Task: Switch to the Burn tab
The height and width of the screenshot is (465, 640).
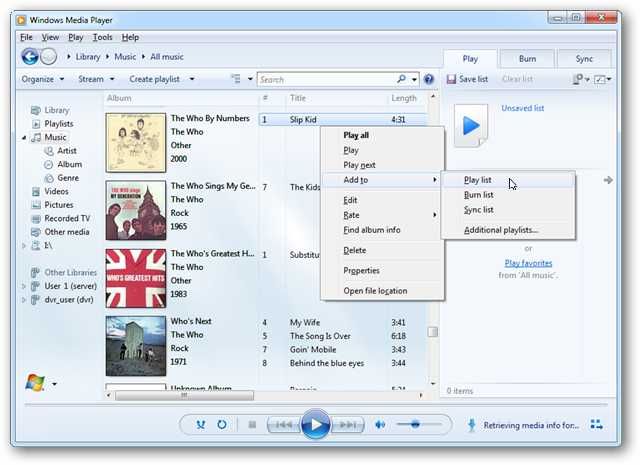Action: pyautogui.click(x=527, y=59)
